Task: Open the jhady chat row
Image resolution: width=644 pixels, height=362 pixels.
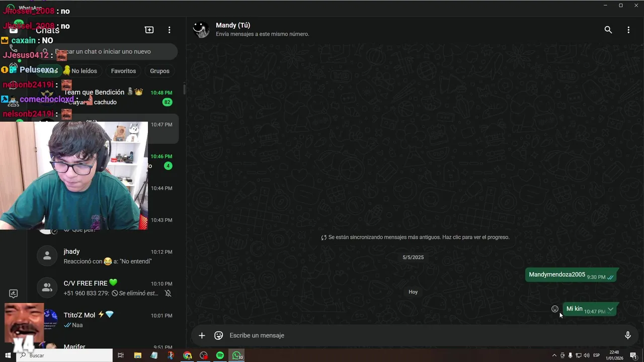Action: [105, 256]
